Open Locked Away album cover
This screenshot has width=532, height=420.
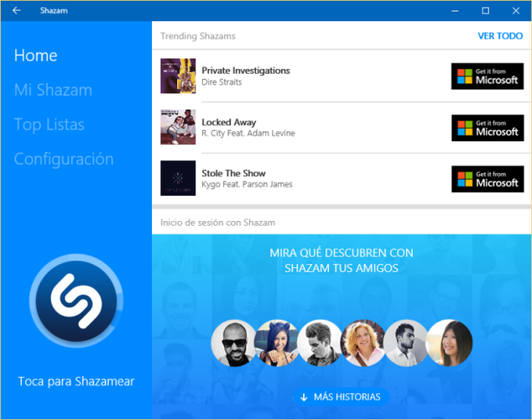click(178, 127)
